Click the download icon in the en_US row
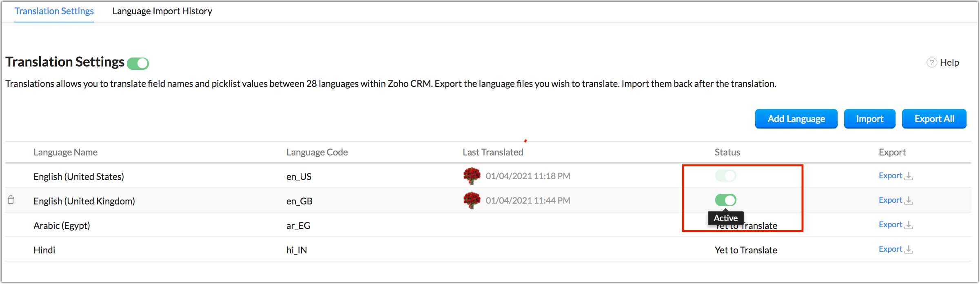This screenshot has height=284, width=980. (909, 176)
